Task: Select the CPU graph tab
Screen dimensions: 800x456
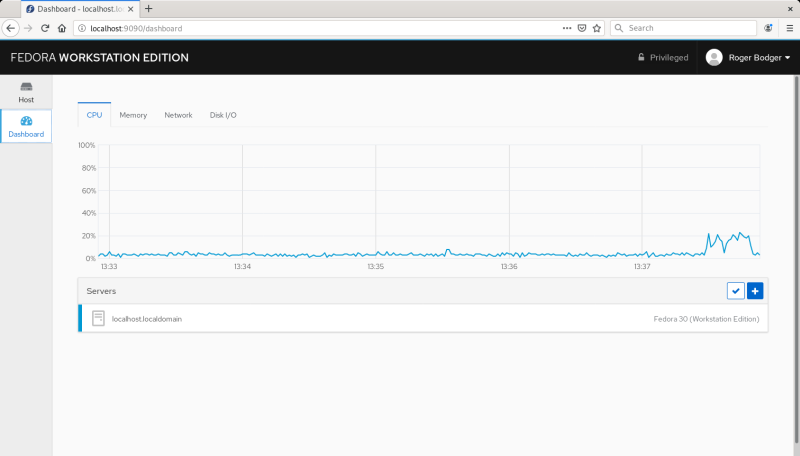Action: [x=94, y=115]
